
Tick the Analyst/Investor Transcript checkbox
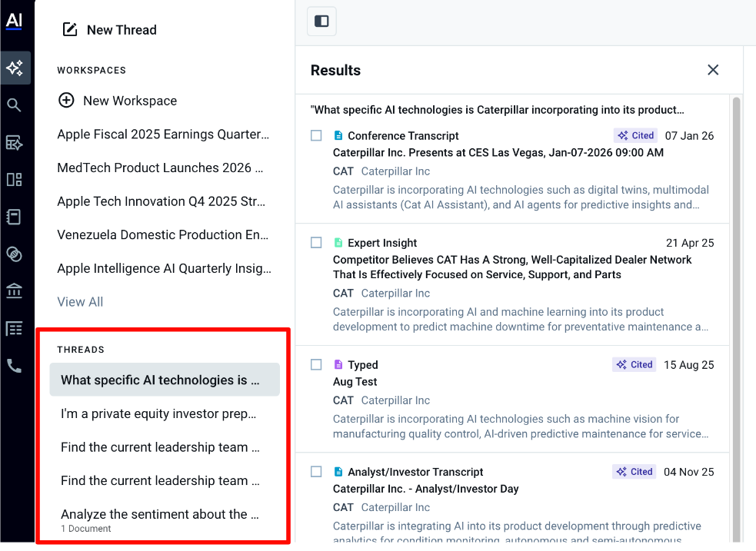tap(316, 472)
